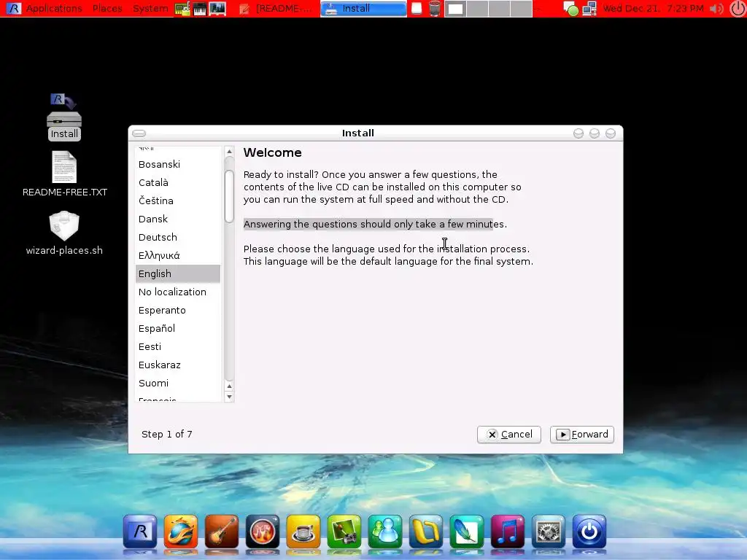The width and height of the screenshot is (747, 560).
Task: Select Bosanski language
Action: [x=178, y=164]
